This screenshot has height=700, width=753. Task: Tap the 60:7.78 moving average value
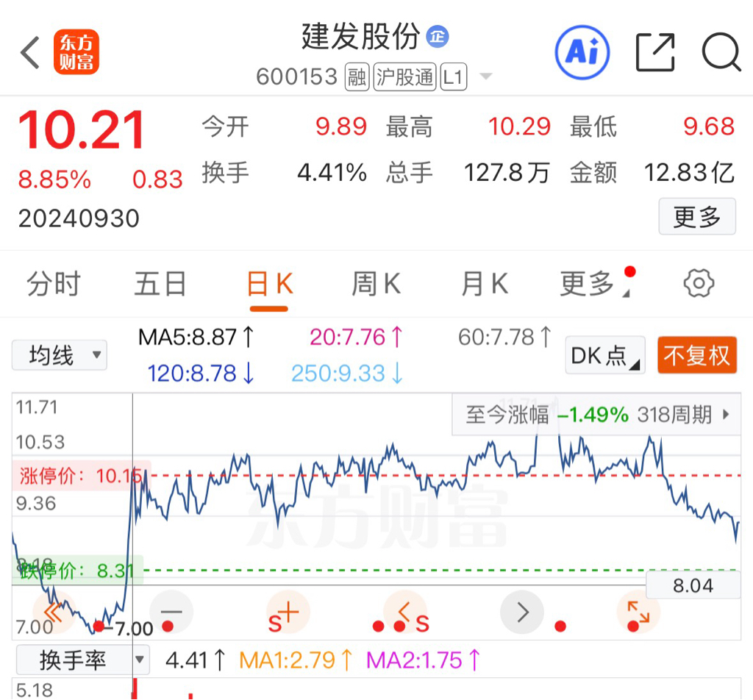click(504, 337)
